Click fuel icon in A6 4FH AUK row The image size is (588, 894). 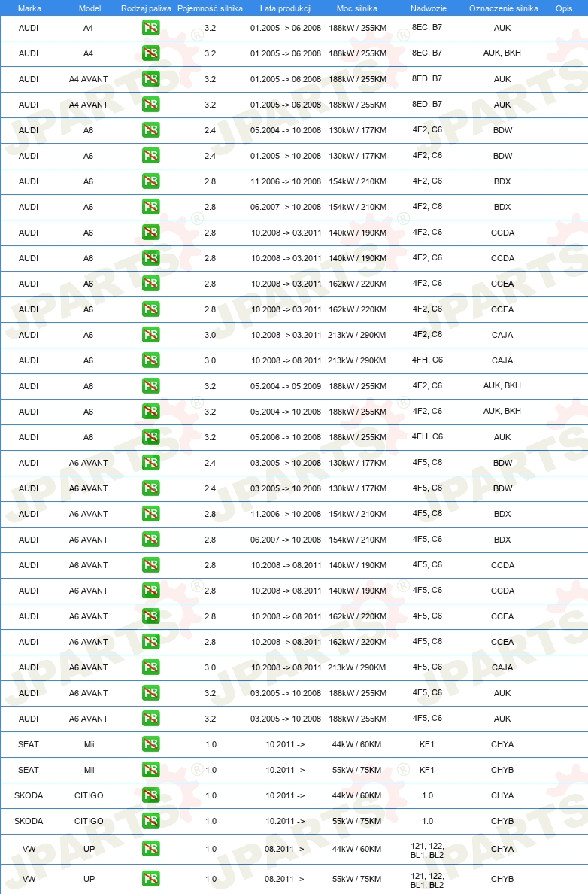[151, 437]
